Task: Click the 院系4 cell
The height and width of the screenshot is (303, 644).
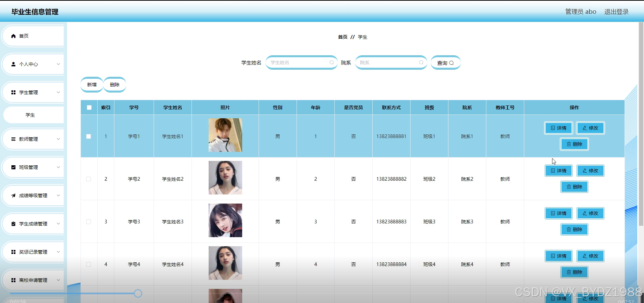Action: pos(467,264)
